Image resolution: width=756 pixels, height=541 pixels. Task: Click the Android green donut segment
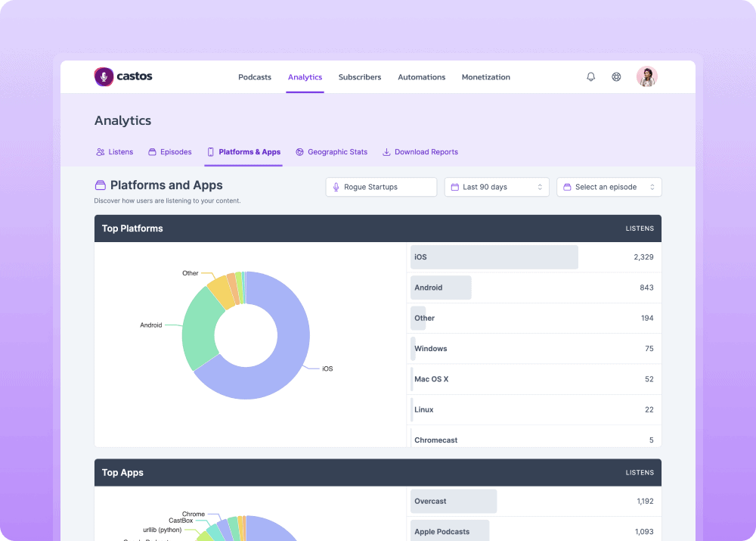tap(200, 328)
